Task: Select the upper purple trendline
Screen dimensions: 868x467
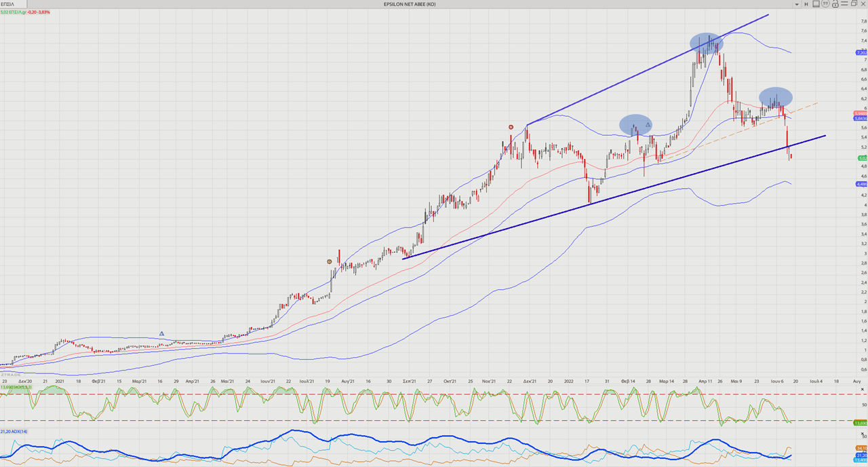Action: [648, 69]
